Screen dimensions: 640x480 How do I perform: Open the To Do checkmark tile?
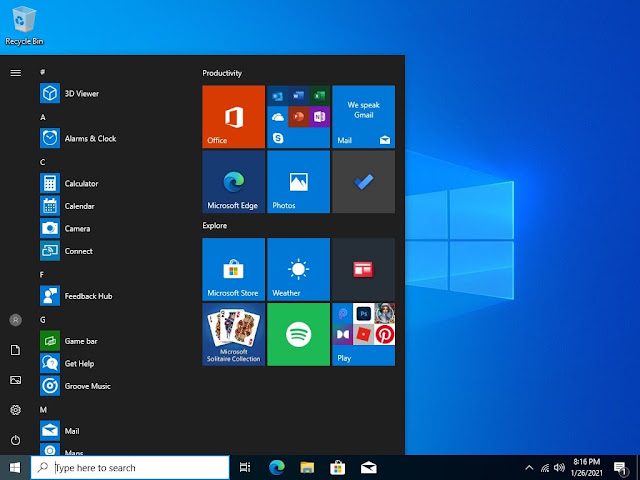click(363, 182)
